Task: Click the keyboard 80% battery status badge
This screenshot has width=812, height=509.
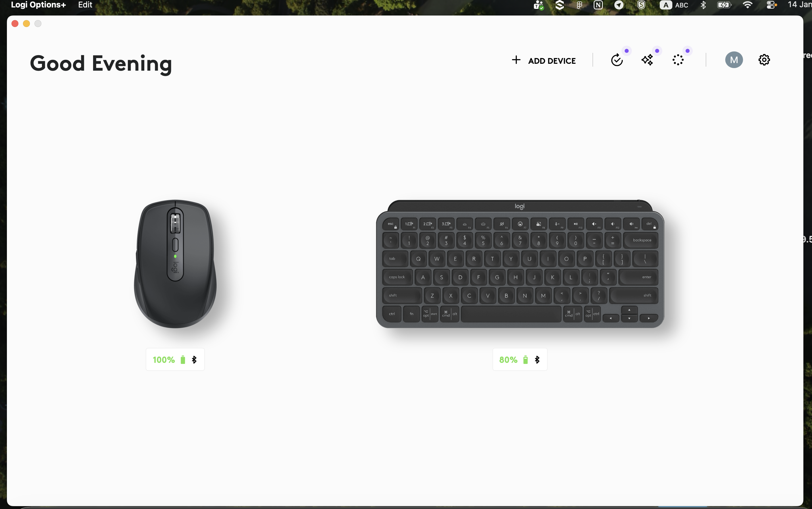Action: pyautogui.click(x=520, y=360)
